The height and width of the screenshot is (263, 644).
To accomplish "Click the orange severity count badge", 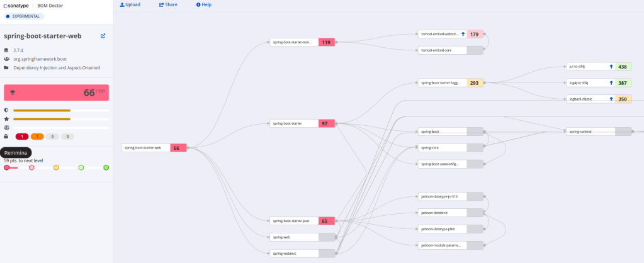I will [x=37, y=136].
